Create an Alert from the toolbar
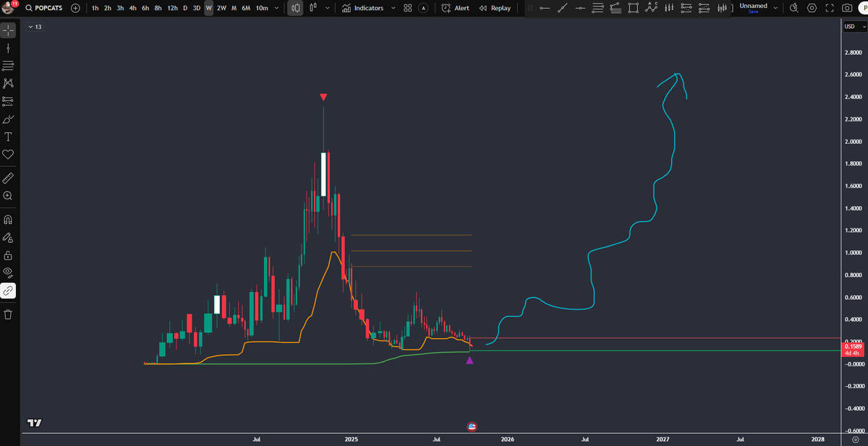The width and height of the screenshot is (868, 446). (x=454, y=8)
